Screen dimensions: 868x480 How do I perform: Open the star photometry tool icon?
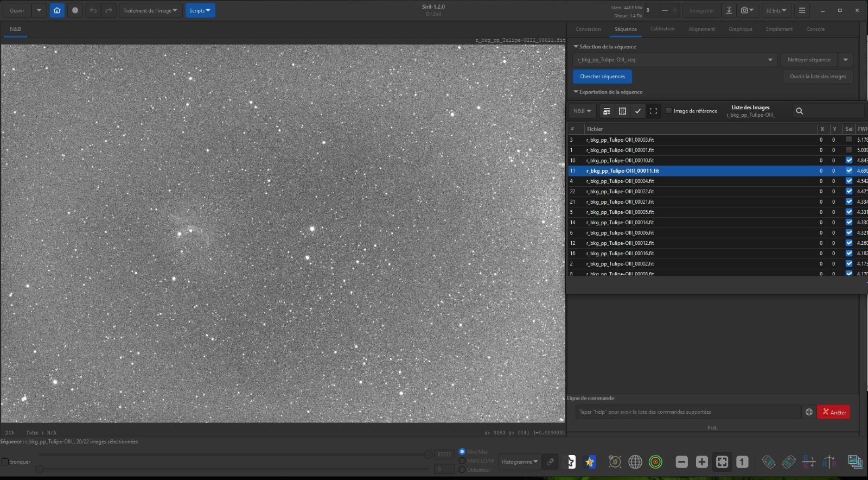click(590, 462)
